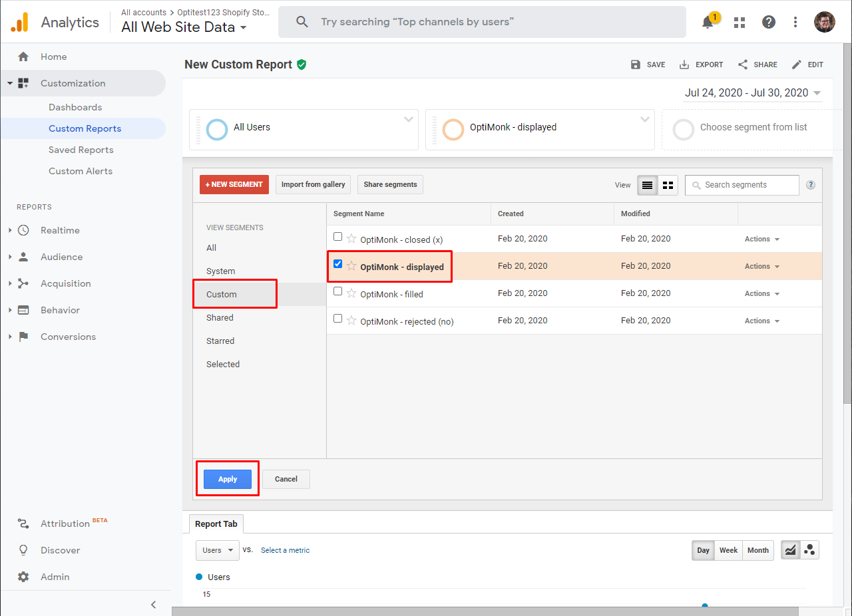This screenshot has width=852, height=616.
Task: Open Actions menu for OptiMonk - filled
Action: (x=762, y=293)
